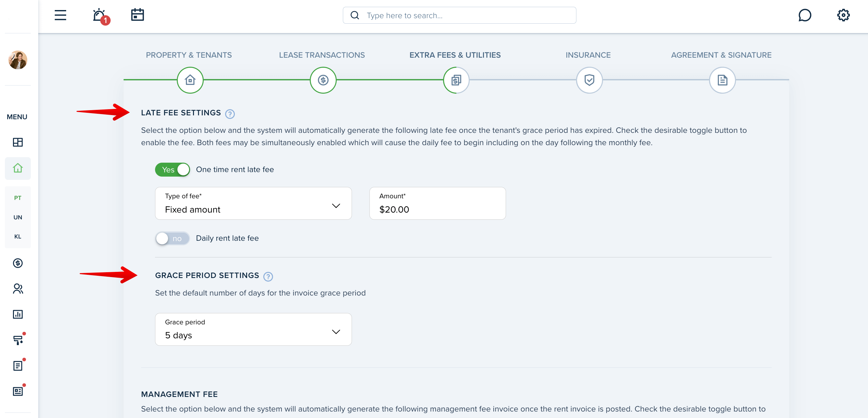Open the Grace period dropdown
Viewport: 868px width, 418px height.
tap(253, 330)
